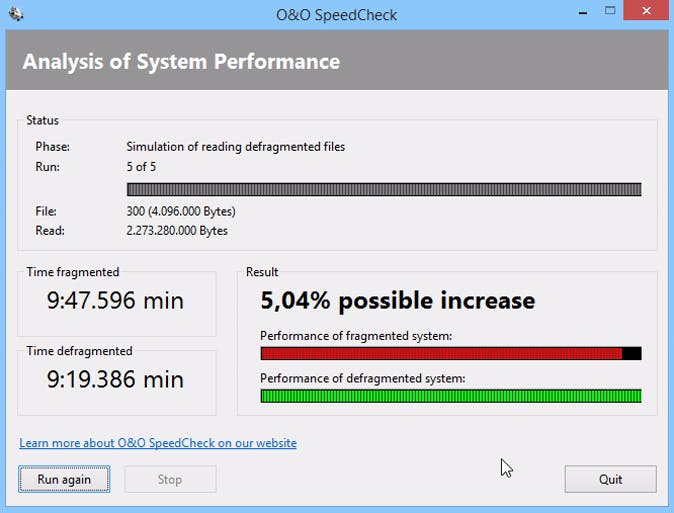Click the Read: label
This screenshot has height=513, width=674.
coord(50,231)
